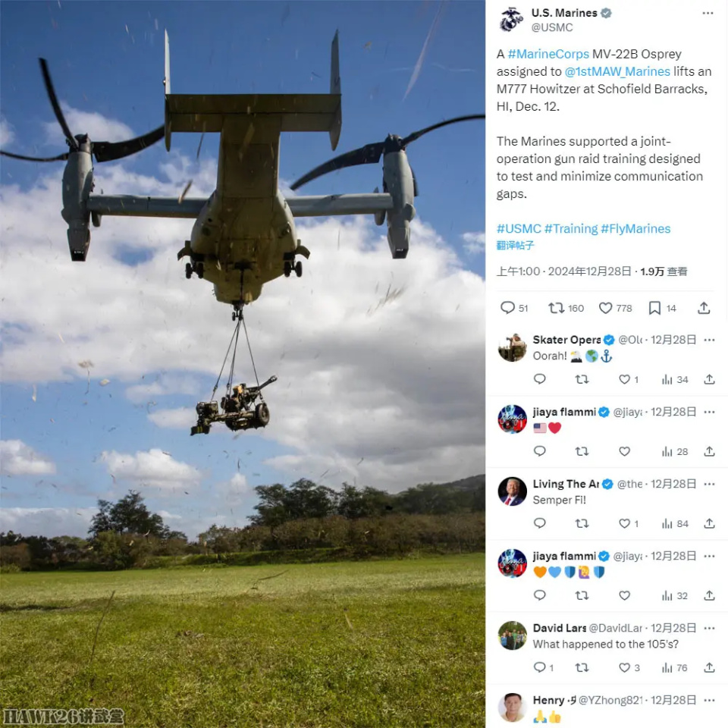
Task: Click the #FlyMarines hashtag
Action: pyautogui.click(x=635, y=228)
